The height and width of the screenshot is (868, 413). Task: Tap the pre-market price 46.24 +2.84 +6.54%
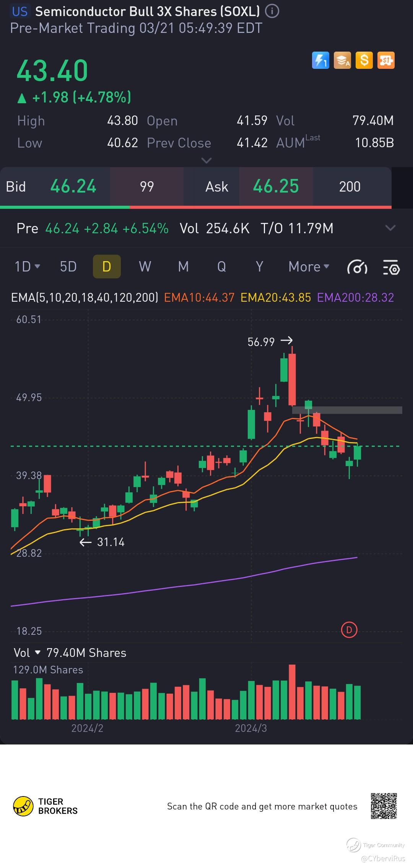click(107, 228)
